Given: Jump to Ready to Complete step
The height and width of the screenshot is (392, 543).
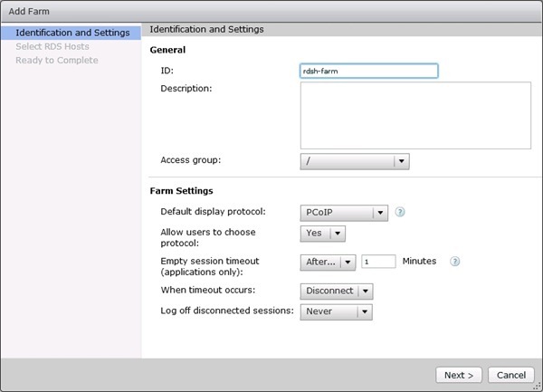Looking at the screenshot, I should point(57,60).
